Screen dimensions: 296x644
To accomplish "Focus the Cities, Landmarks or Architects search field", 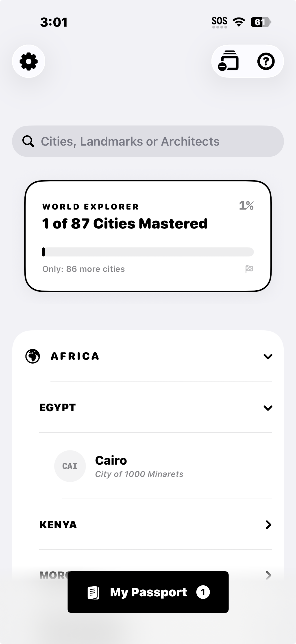I will [148, 141].
